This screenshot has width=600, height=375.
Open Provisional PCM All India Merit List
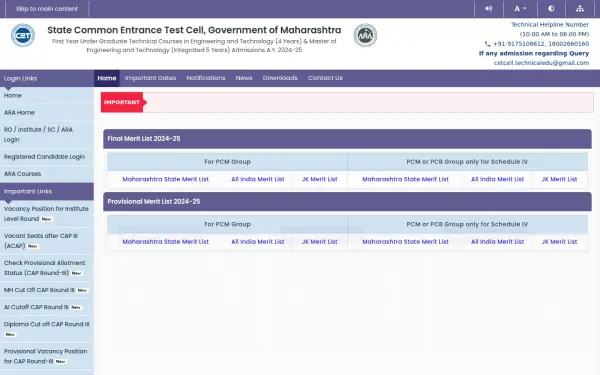coord(258,242)
